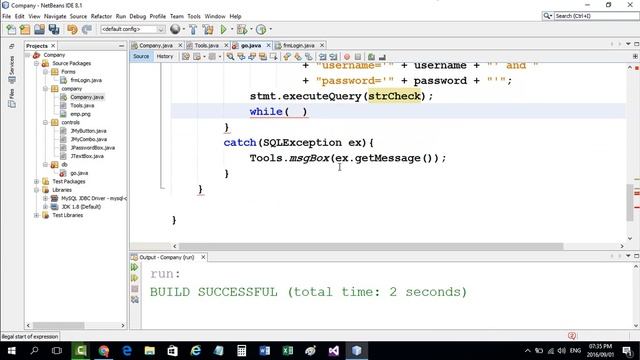Click the Re-run green arrows in Output panel

click(x=134, y=267)
